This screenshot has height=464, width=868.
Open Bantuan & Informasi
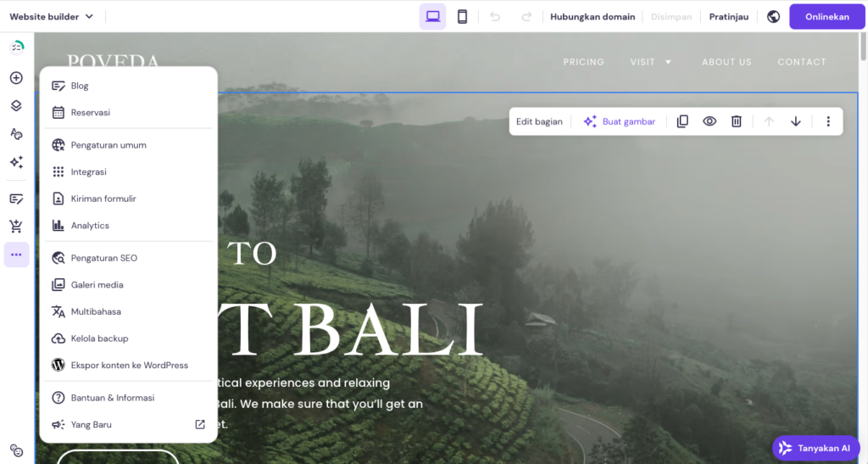point(129,398)
